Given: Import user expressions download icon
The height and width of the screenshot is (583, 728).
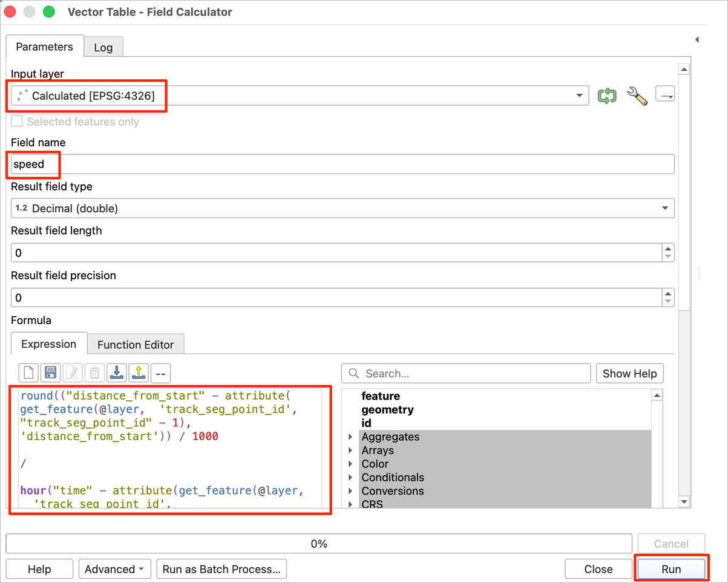Looking at the screenshot, I should pos(117,373).
